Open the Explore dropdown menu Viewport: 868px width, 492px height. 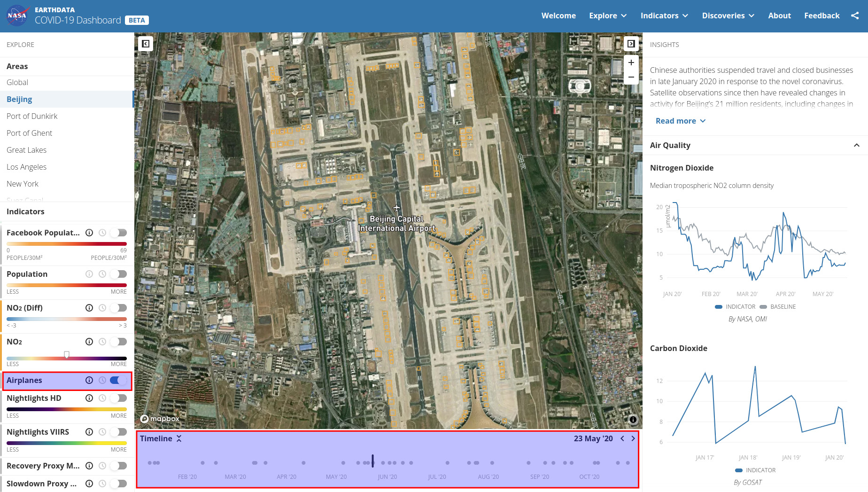pos(608,16)
